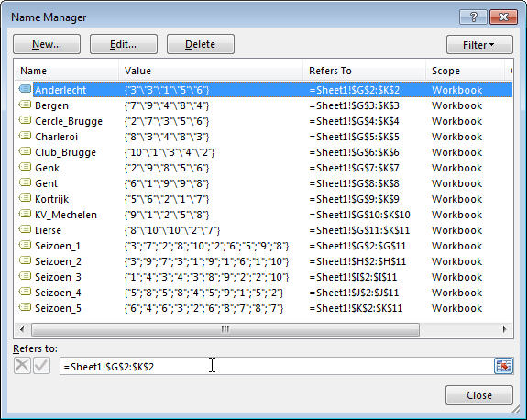Click the horizontal scrollbar left arrow
527x420 pixels.
tap(22, 329)
